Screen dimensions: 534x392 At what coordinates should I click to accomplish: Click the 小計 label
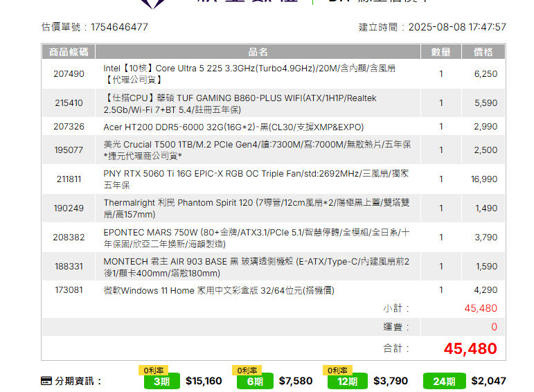coord(396,309)
